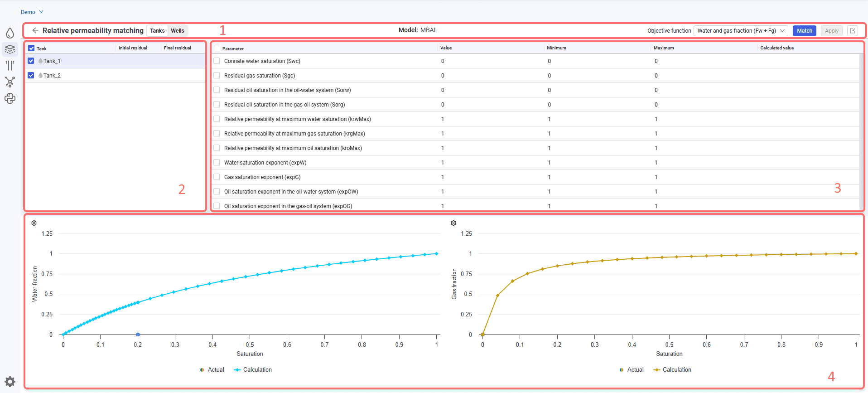
Task: Click the Match button
Action: pos(805,31)
